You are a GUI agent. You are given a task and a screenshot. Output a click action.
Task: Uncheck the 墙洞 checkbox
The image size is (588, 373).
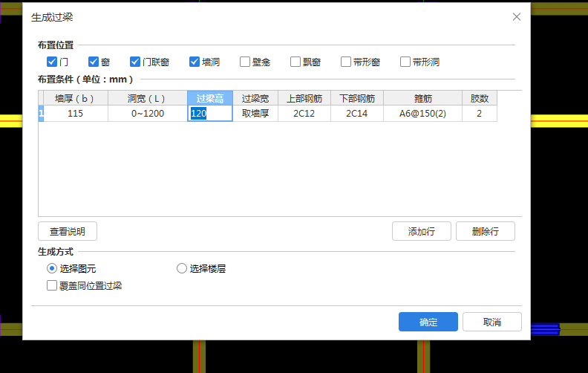pos(195,62)
